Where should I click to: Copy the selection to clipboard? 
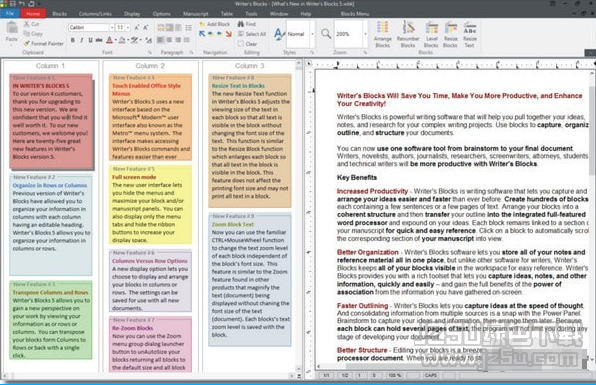click(x=33, y=34)
